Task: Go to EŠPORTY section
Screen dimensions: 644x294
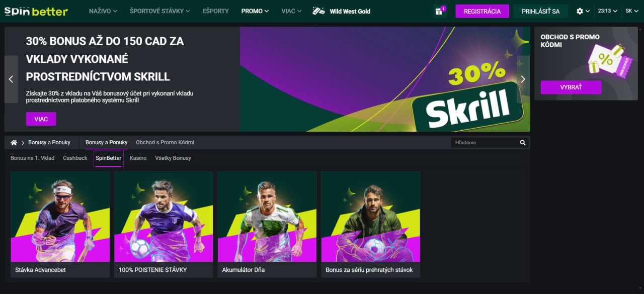Action: point(215,11)
